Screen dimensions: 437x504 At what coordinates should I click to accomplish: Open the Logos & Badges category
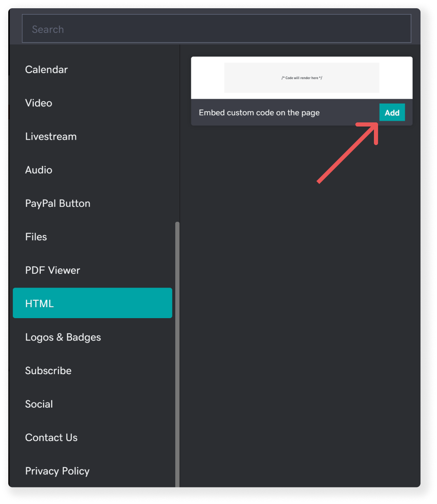63,337
